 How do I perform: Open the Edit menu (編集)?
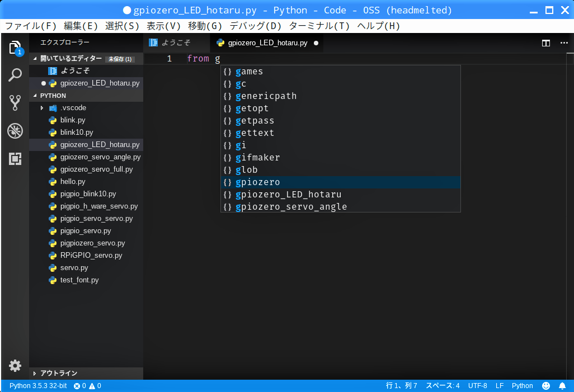point(81,26)
